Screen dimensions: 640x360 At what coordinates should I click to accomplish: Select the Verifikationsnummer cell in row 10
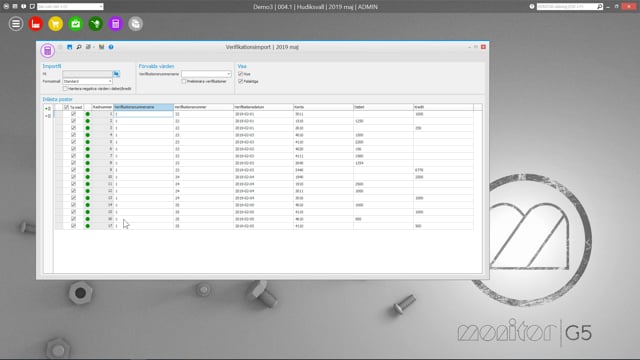(203, 177)
